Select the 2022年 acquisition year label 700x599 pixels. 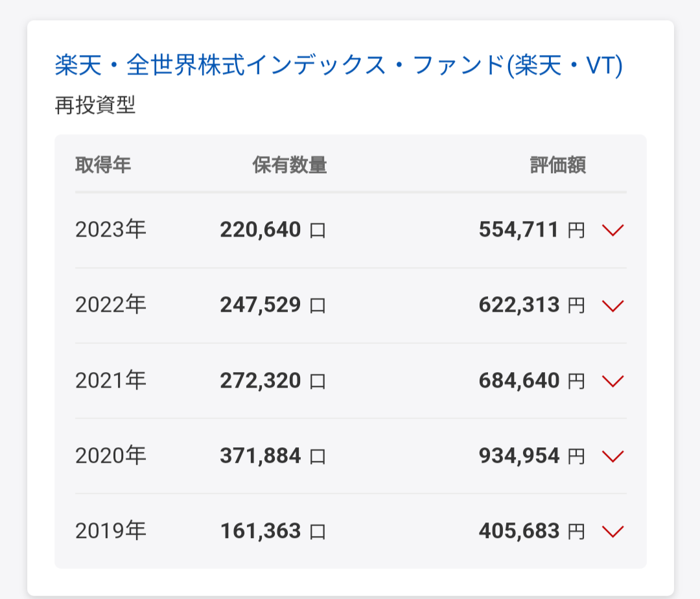[x=111, y=305]
